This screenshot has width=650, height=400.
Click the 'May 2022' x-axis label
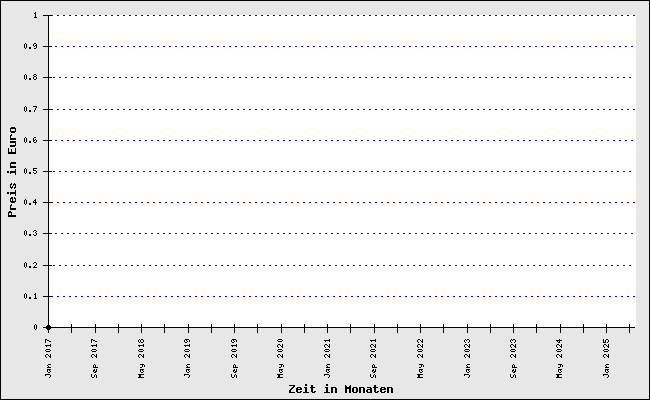(420, 359)
